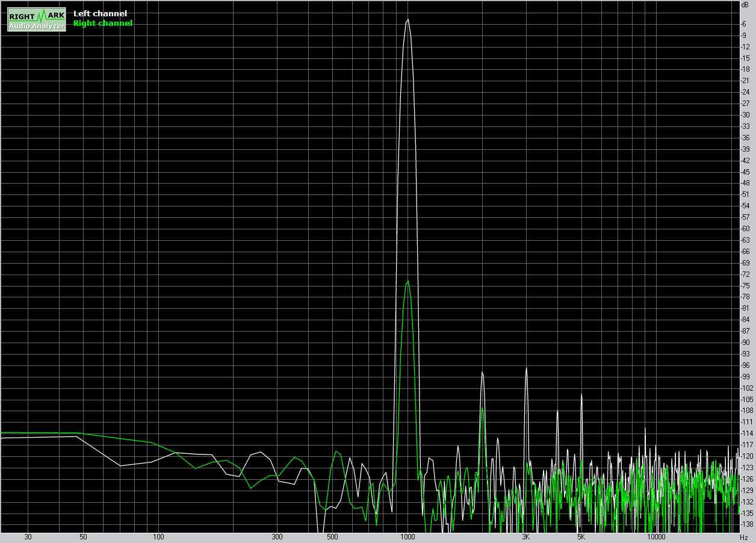Click the -99 dB scale value
756x543 pixels.
coord(745,376)
